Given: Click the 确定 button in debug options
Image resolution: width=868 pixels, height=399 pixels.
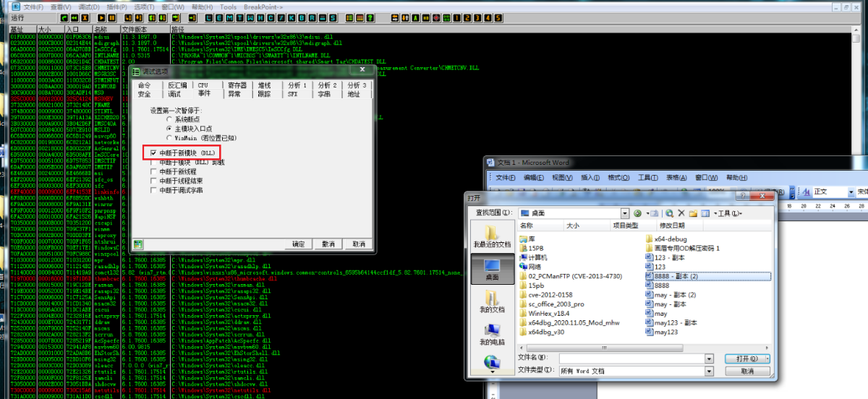Looking at the screenshot, I should [298, 244].
